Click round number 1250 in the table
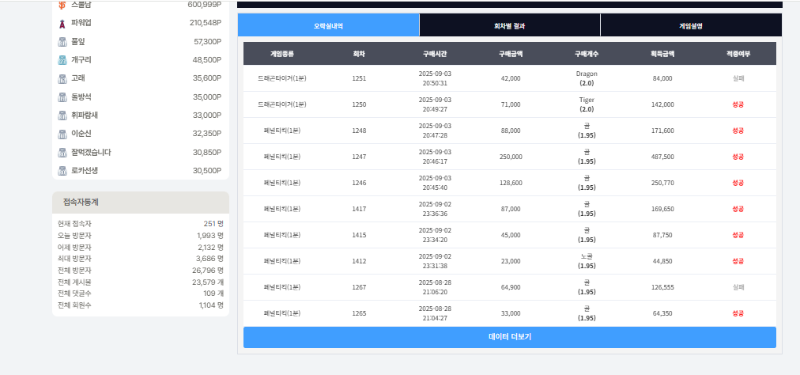800x375 pixels. (x=359, y=105)
